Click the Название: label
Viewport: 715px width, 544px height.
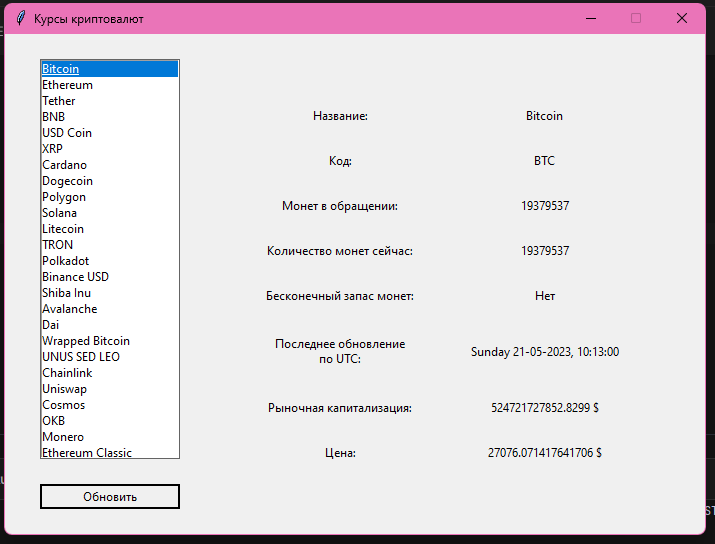(340, 116)
